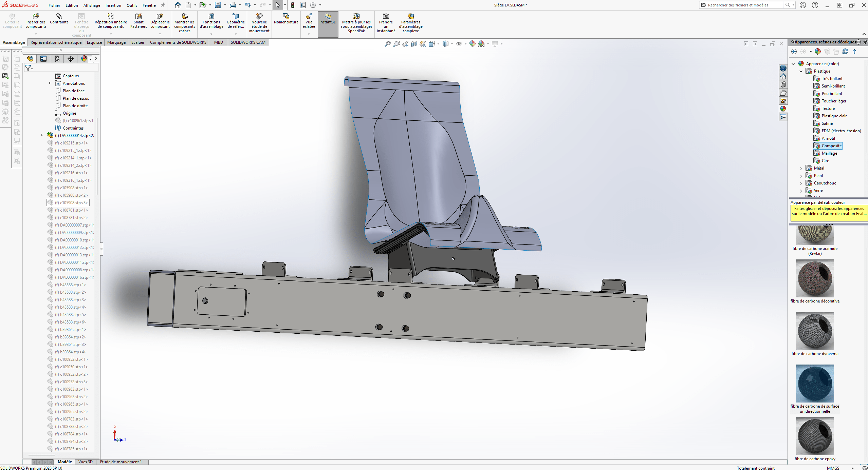Open Etude de mouvement 1 tab
Screen dimensions: 868x470
121,462
